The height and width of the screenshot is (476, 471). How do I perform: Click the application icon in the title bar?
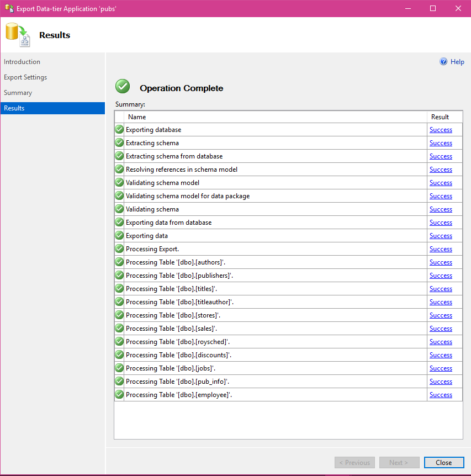[x=9, y=8]
